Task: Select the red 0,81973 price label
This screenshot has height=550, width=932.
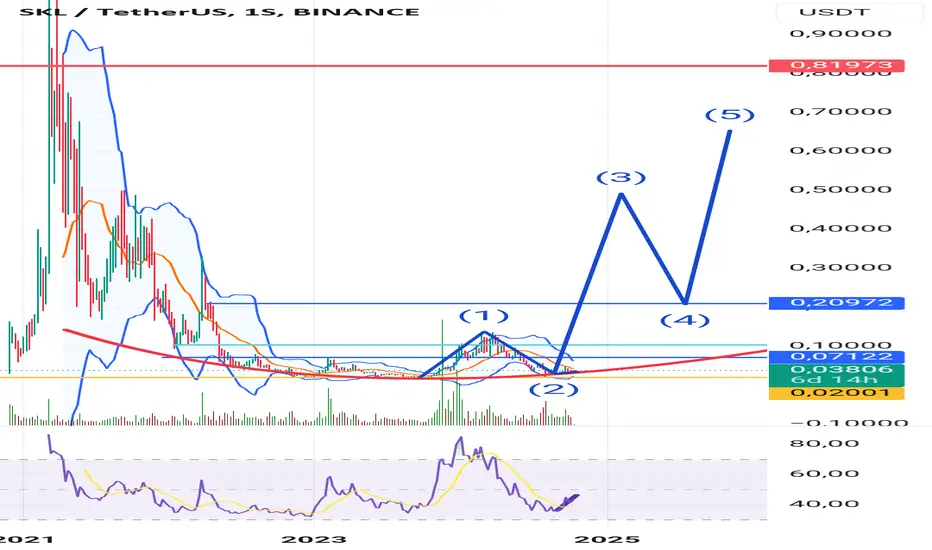Action: coord(836,65)
